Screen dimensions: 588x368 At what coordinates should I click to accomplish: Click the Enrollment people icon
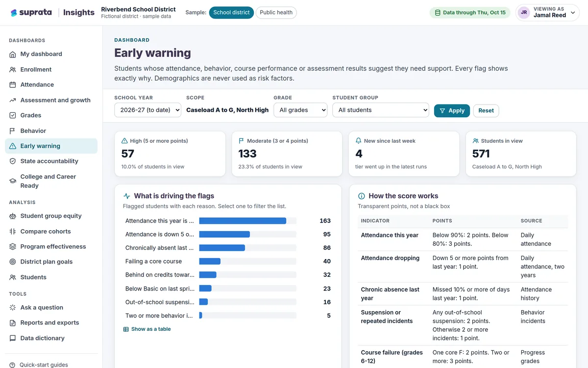point(13,70)
